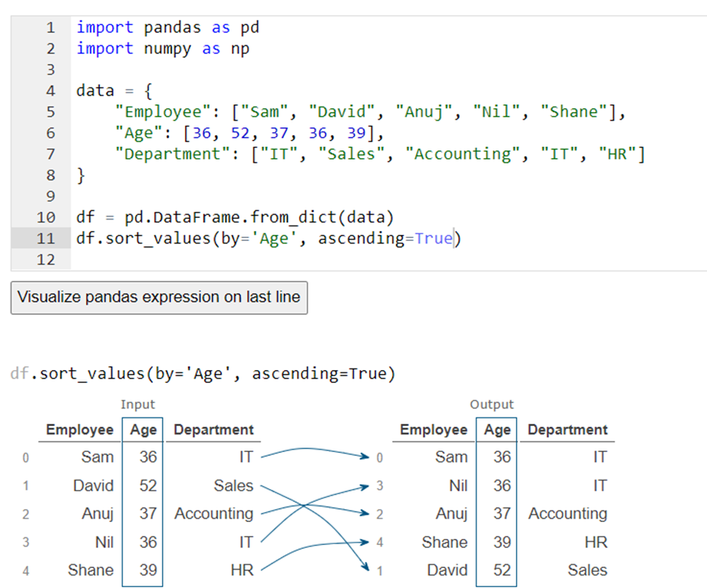
Task: Click the 'Sales' cell in Output table
Action: [x=587, y=570]
